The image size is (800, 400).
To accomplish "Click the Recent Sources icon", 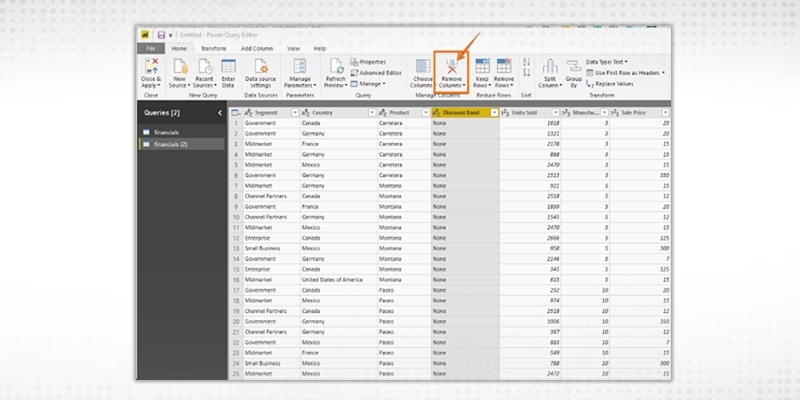I will tap(205, 66).
